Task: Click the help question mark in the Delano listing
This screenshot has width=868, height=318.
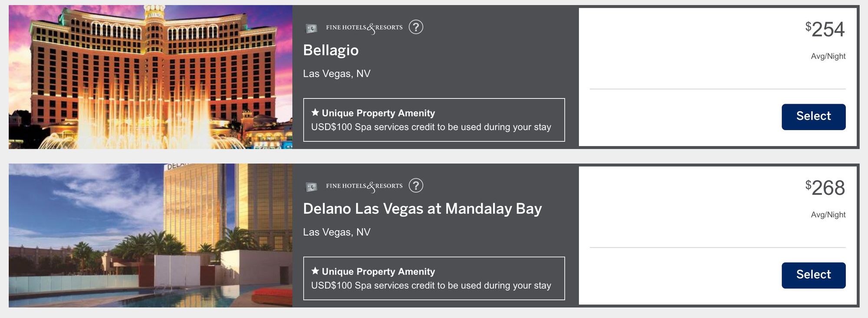Action: [x=416, y=186]
